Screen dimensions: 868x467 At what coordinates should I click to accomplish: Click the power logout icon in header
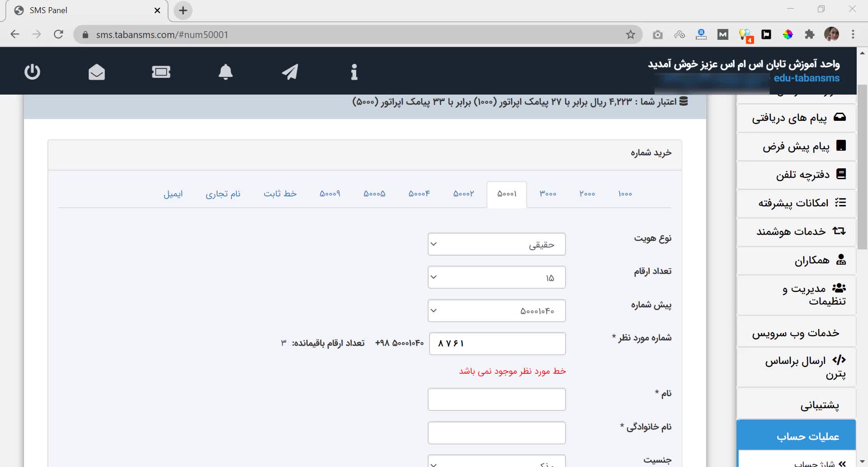(32, 71)
